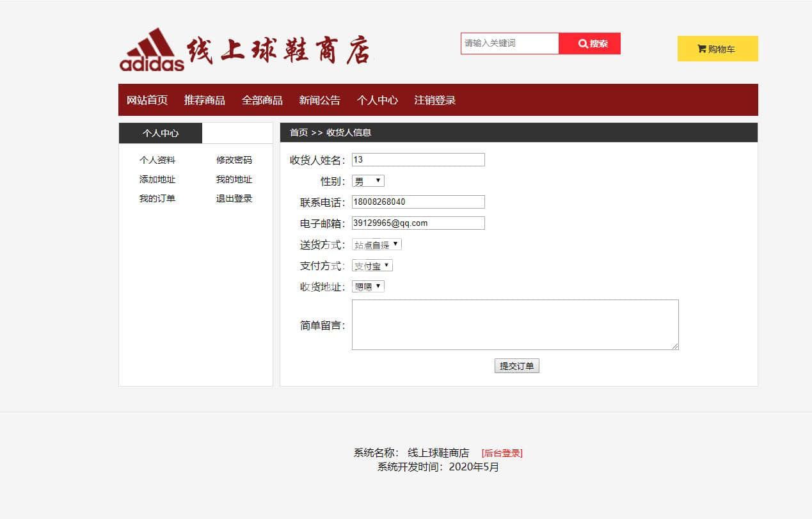This screenshot has width=812, height=519.
Task: Go to 网站首页 in navigation bar
Action: click(147, 100)
